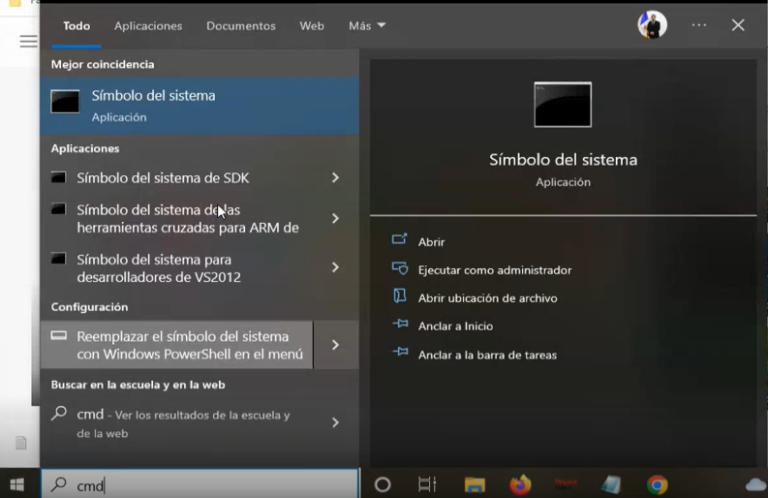Click the file location icon

coord(400,296)
